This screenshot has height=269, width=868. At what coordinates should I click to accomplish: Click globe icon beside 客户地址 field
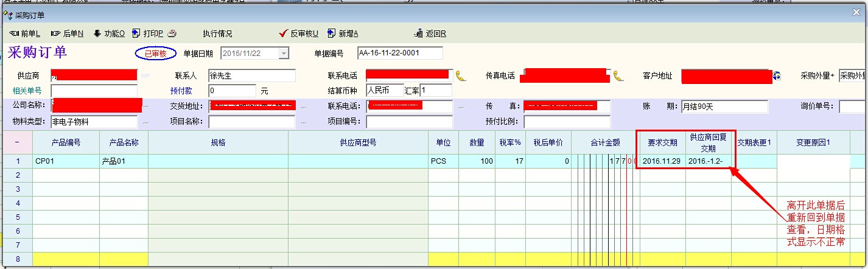(776, 76)
